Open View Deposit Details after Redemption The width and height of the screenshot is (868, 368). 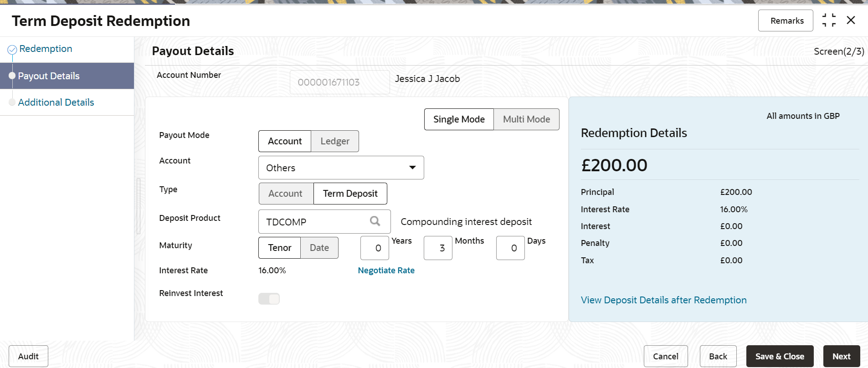[663, 300]
